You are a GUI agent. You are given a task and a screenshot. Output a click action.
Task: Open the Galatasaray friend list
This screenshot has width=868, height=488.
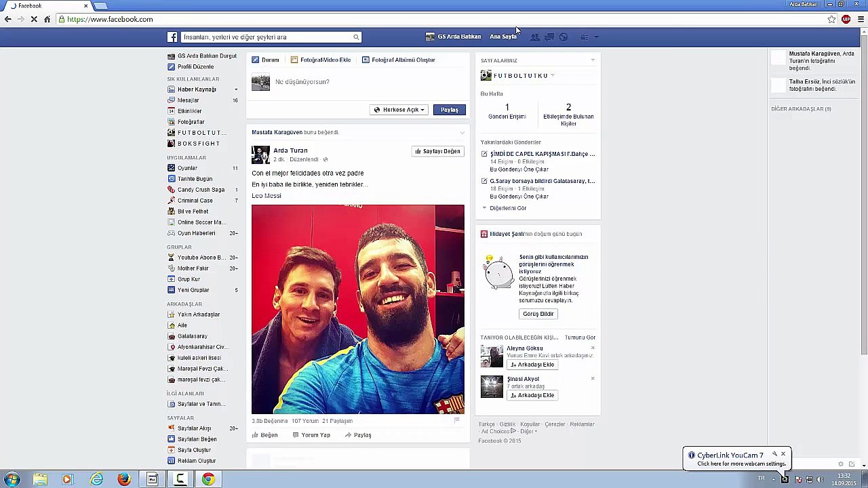tap(192, 336)
